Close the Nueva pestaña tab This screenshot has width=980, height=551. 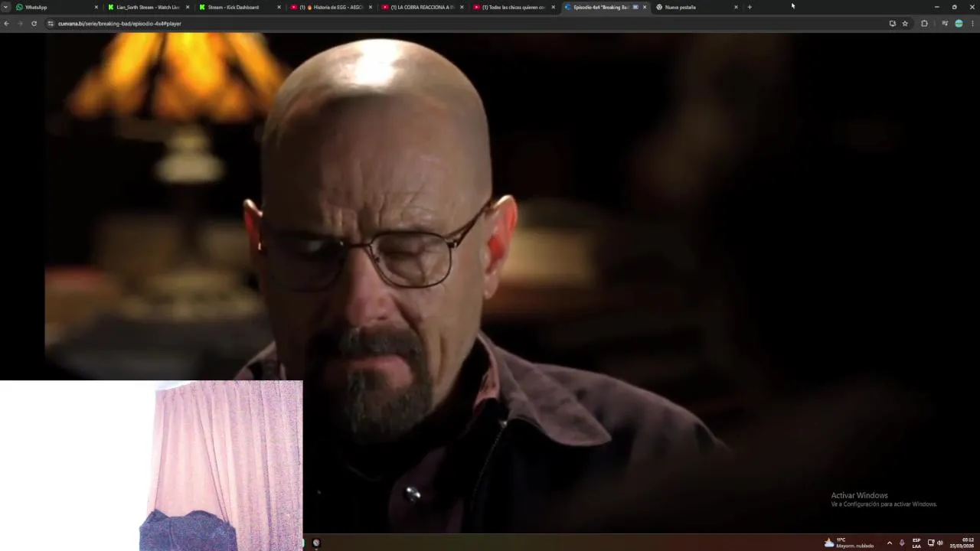736,7
